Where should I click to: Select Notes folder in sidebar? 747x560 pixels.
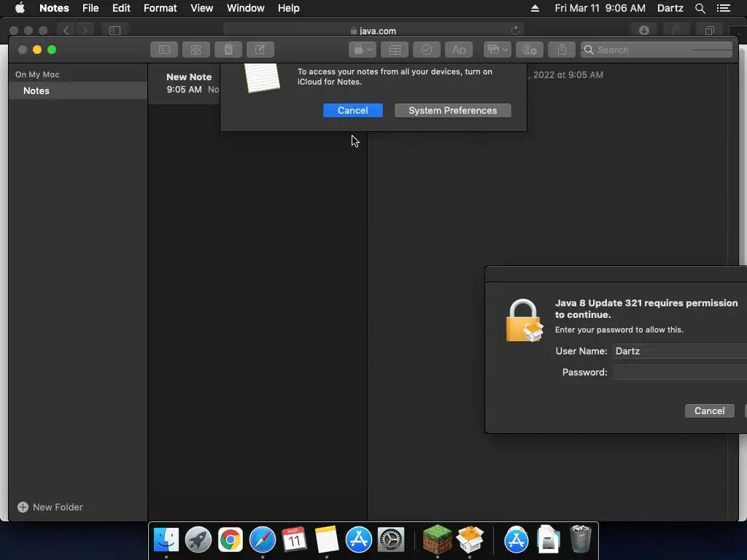click(78, 90)
